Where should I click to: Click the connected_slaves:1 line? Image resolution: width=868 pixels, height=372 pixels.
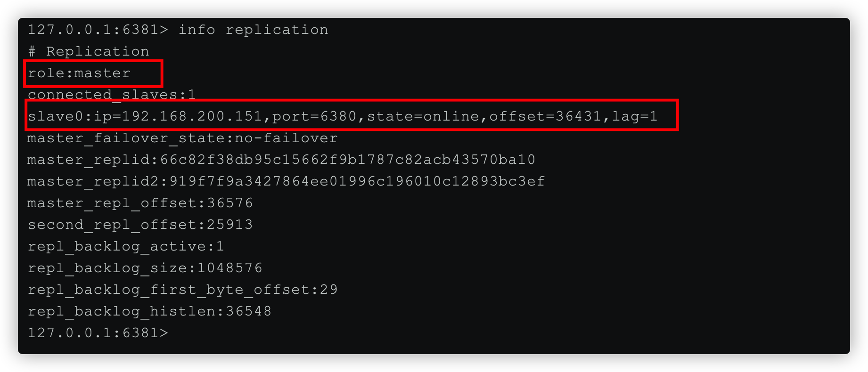point(111,95)
